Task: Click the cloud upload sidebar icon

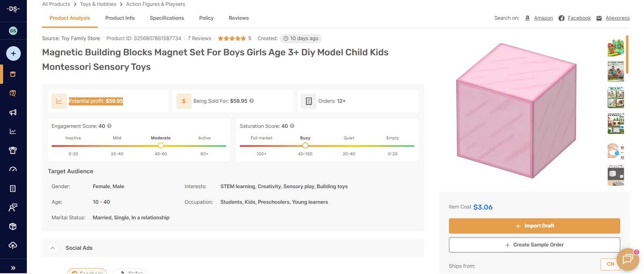Action: click(x=13, y=245)
